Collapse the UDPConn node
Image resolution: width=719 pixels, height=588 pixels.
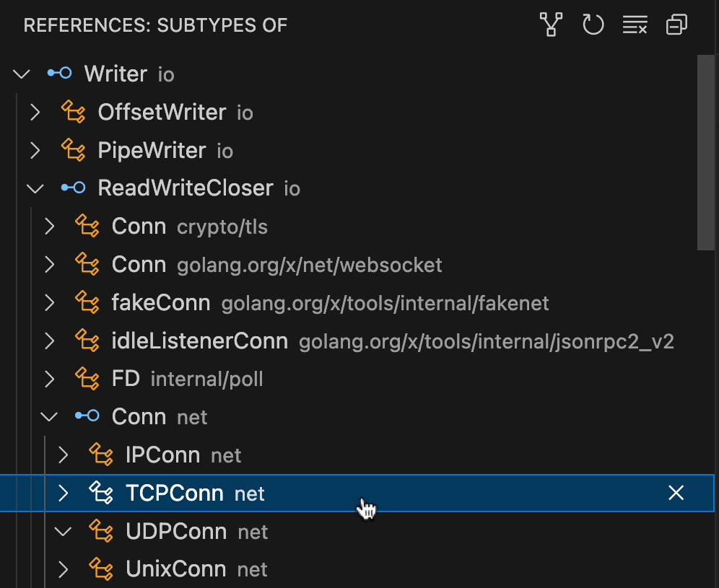click(x=63, y=531)
